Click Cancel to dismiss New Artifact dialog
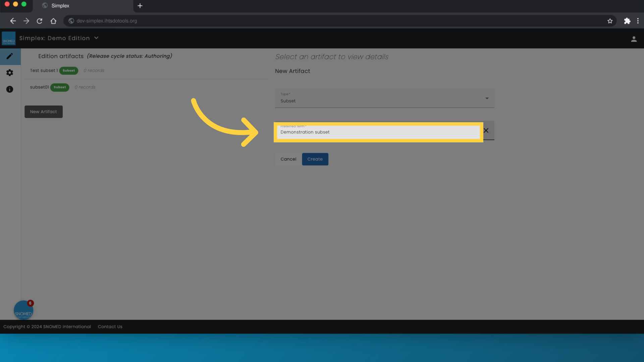Screen dimensions: 644x362 (x=288, y=159)
